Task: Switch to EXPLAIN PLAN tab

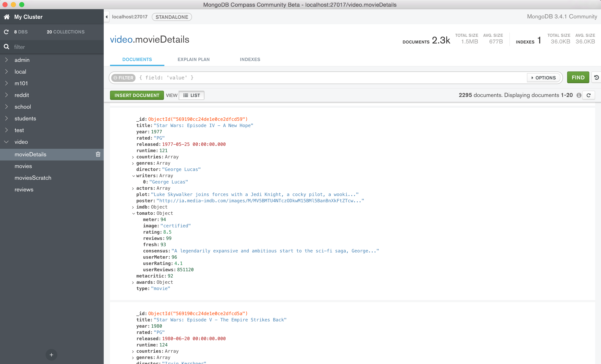Action: 193,59
